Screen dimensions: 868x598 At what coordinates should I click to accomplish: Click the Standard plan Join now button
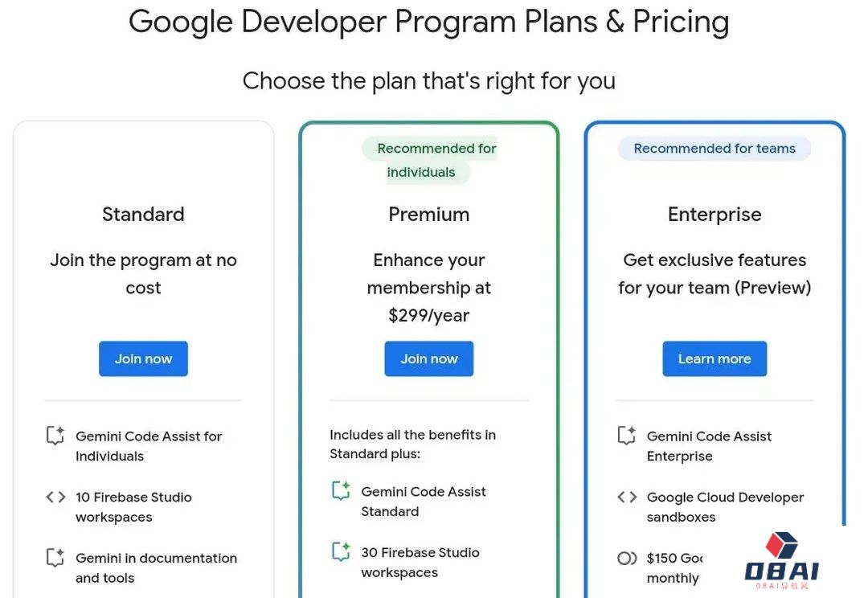tap(143, 358)
